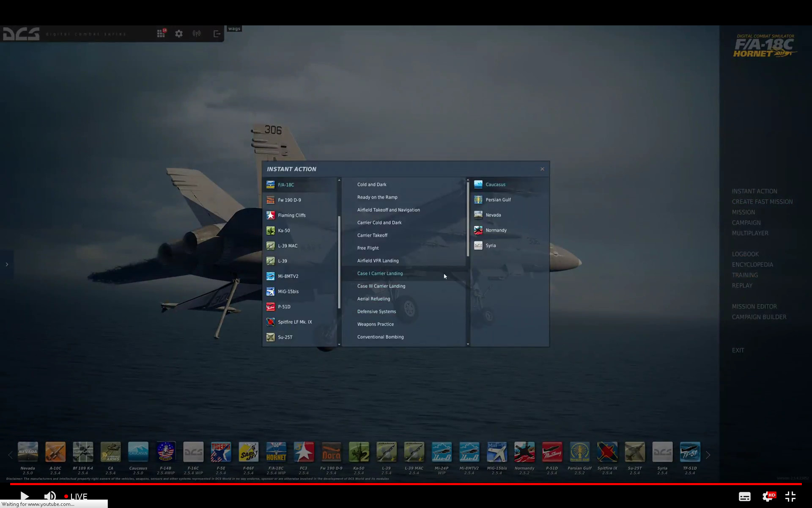Toggle YouTube subtitles captions button
This screenshot has height=508, width=812.
(744, 497)
